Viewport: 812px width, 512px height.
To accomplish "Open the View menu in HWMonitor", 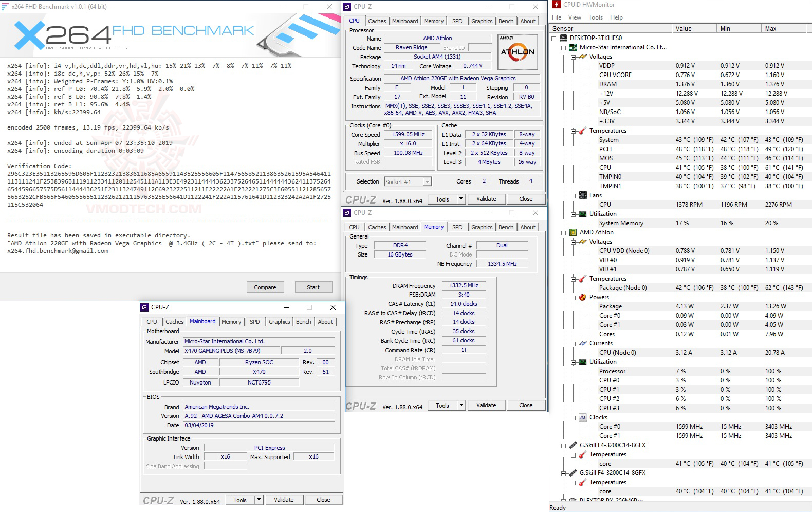I will [575, 17].
